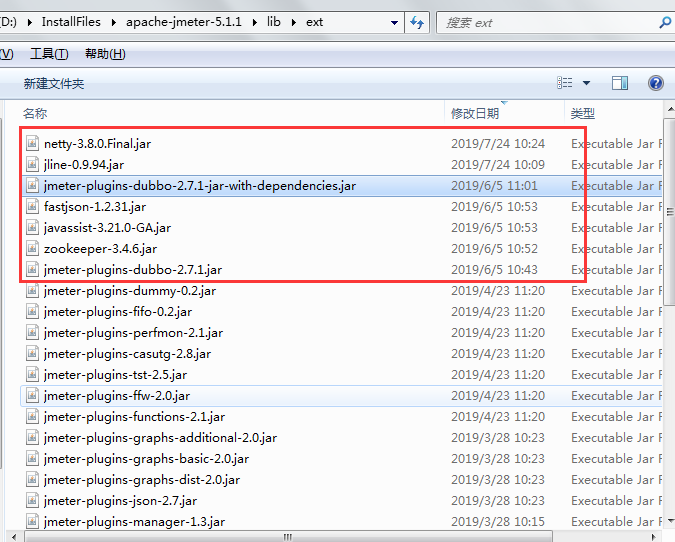Select file name jmeter-plugins-perfmon-2.1.jar

click(x=133, y=332)
